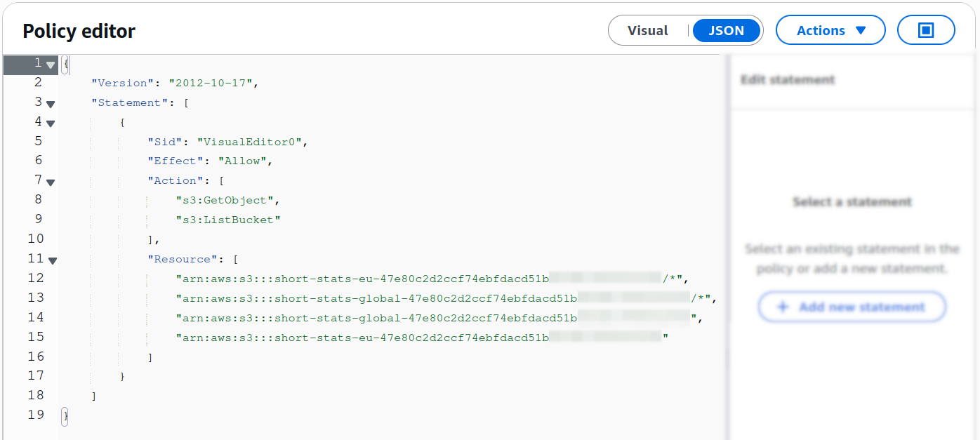This screenshot has height=440, width=980.
Task: Select line number 5 in the gutter
Action: click(39, 140)
